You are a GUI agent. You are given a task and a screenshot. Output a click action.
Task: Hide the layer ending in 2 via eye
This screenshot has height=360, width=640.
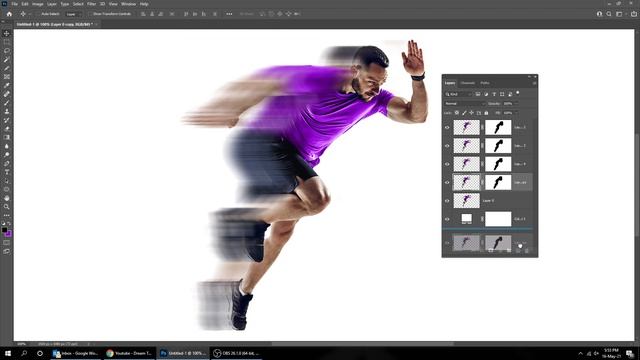coord(447,146)
